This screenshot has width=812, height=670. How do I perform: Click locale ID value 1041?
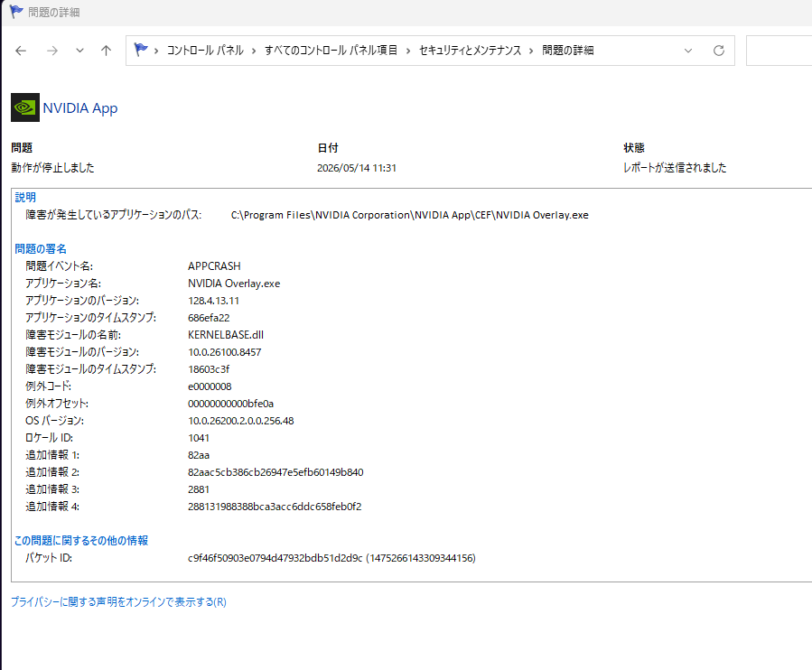[199, 438]
